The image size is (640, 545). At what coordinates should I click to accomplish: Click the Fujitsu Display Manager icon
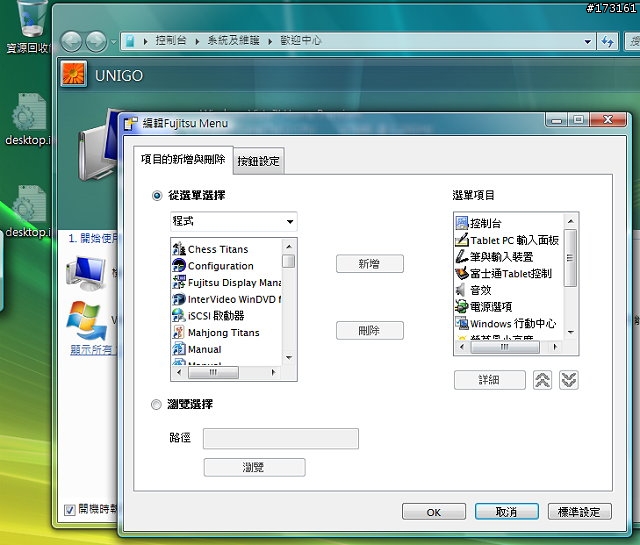click(179, 282)
